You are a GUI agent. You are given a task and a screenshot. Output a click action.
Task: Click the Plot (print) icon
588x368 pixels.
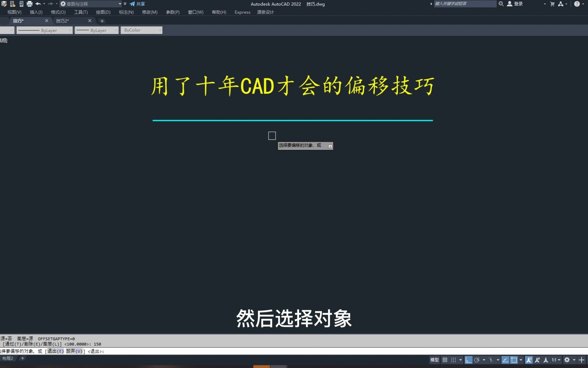(29, 4)
